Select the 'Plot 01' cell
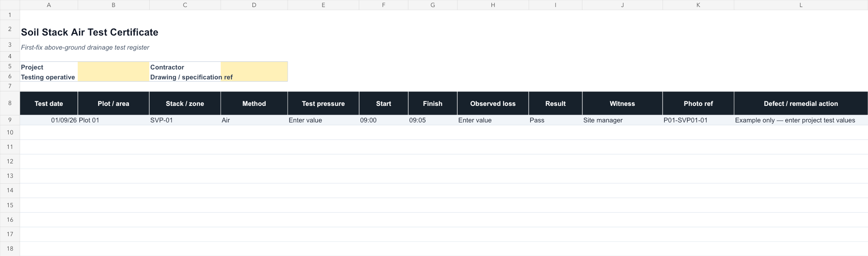 click(114, 120)
